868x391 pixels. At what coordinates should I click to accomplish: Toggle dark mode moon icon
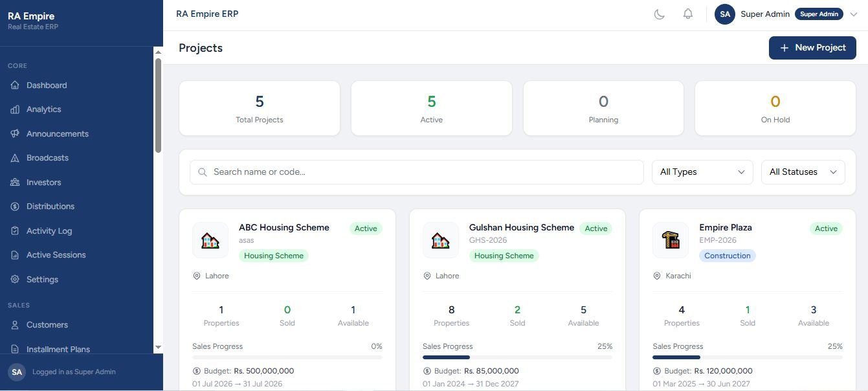(660, 14)
